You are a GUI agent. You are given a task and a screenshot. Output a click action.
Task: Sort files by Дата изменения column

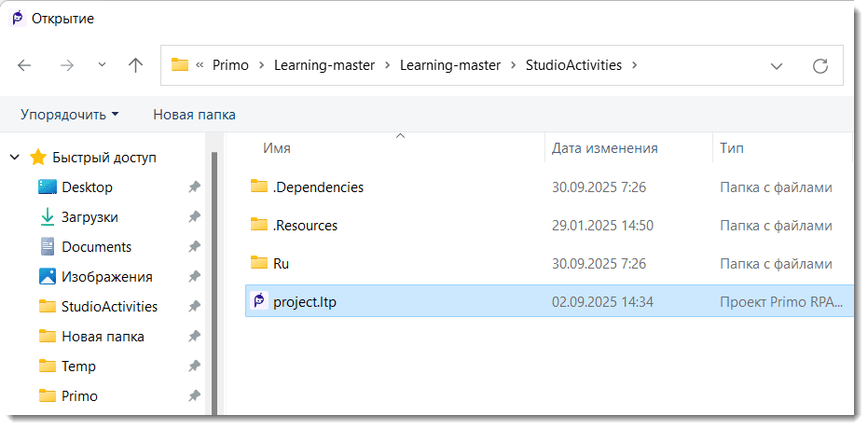click(604, 148)
